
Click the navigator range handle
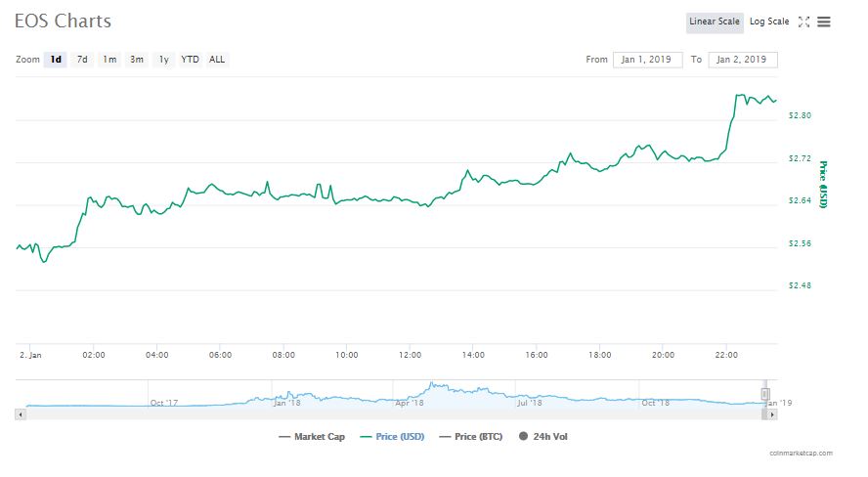point(765,394)
